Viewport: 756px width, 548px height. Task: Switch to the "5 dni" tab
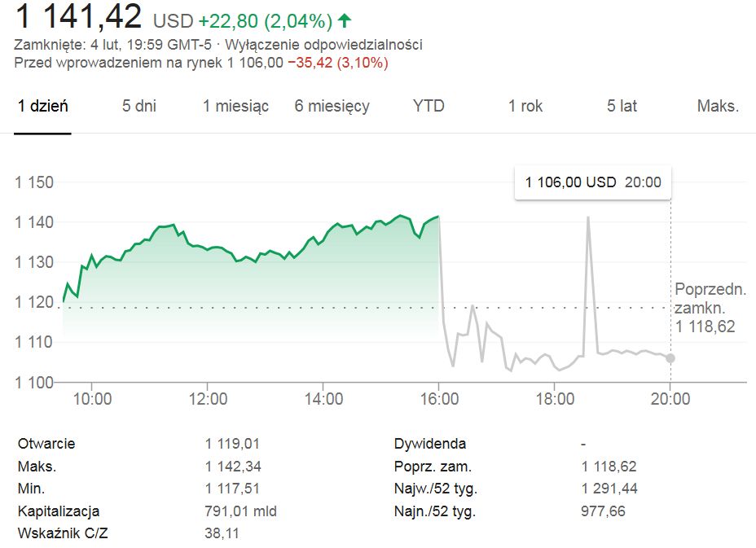(139, 106)
